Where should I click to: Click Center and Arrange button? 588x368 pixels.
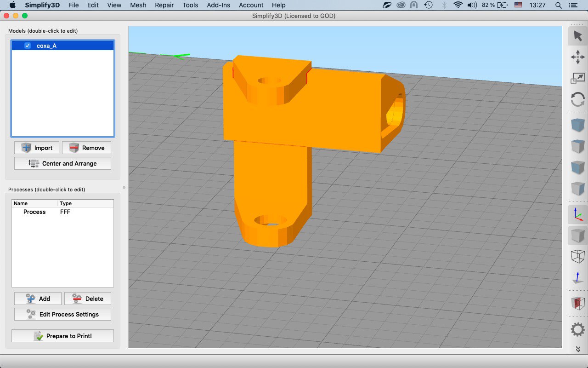62,163
